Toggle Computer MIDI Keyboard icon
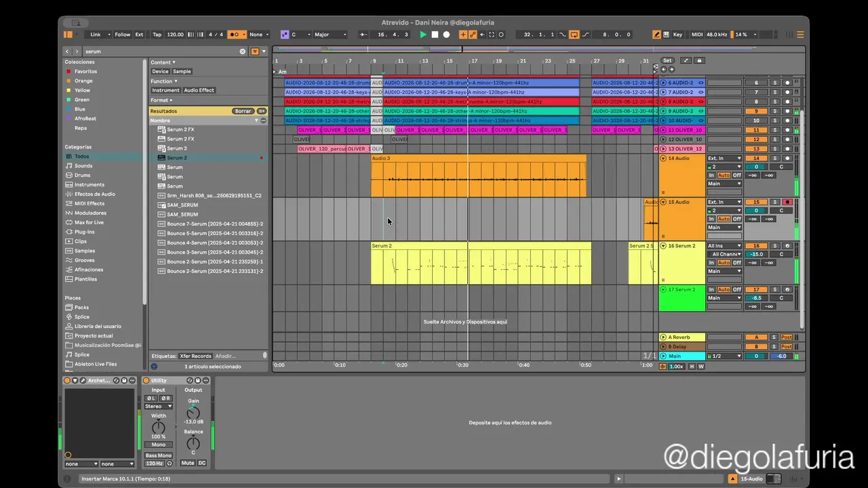Viewport: 868px width, 488px height. click(x=667, y=35)
